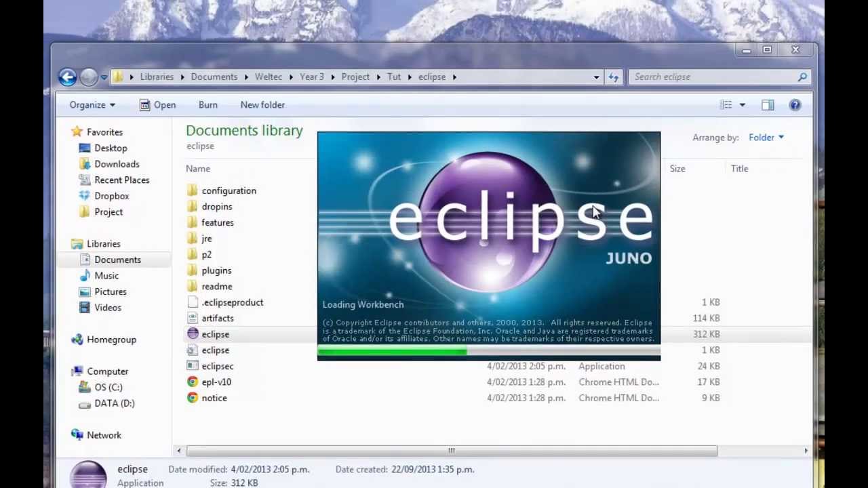Image resolution: width=868 pixels, height=488 pixels.
Task: Expand the address bar history dropdown
Action: (596, 77)
